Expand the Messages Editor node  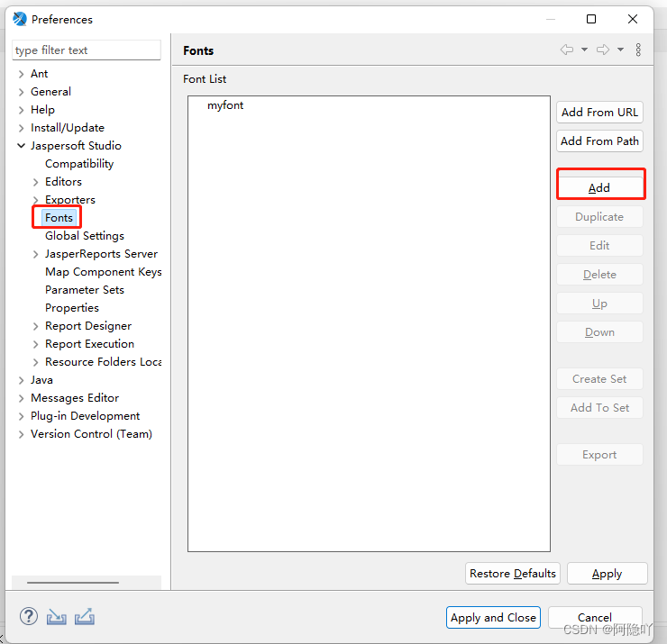(22, 398)
